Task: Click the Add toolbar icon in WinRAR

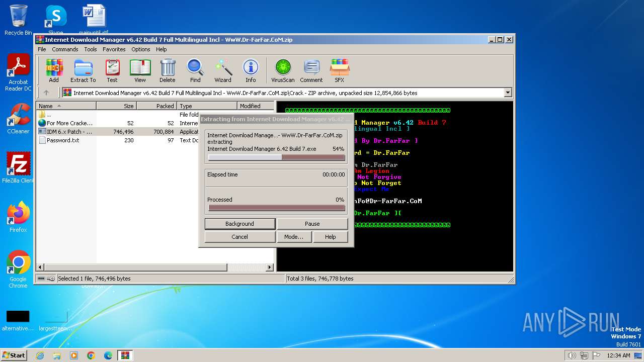Action: click(54, 70)
